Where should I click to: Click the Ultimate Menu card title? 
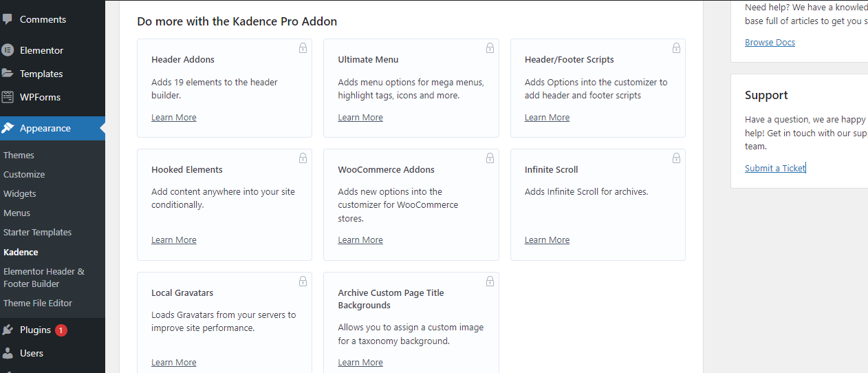[x=368, y=60]
